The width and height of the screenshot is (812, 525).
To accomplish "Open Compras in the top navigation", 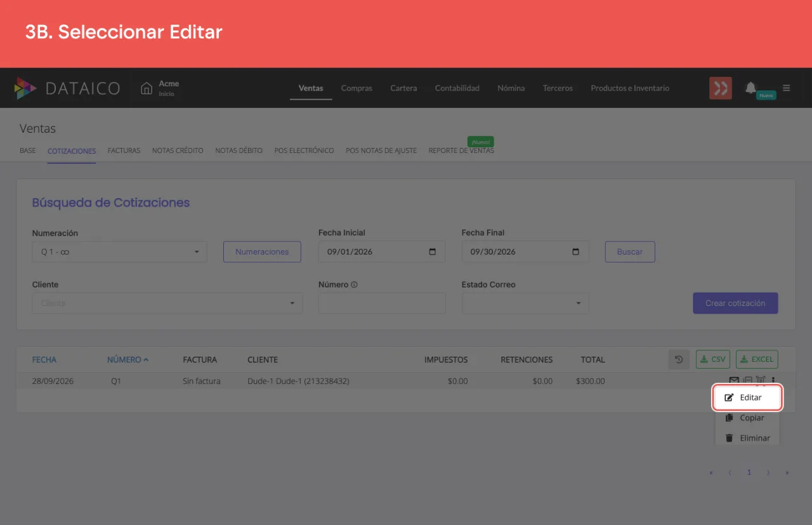I will (357, 88).
